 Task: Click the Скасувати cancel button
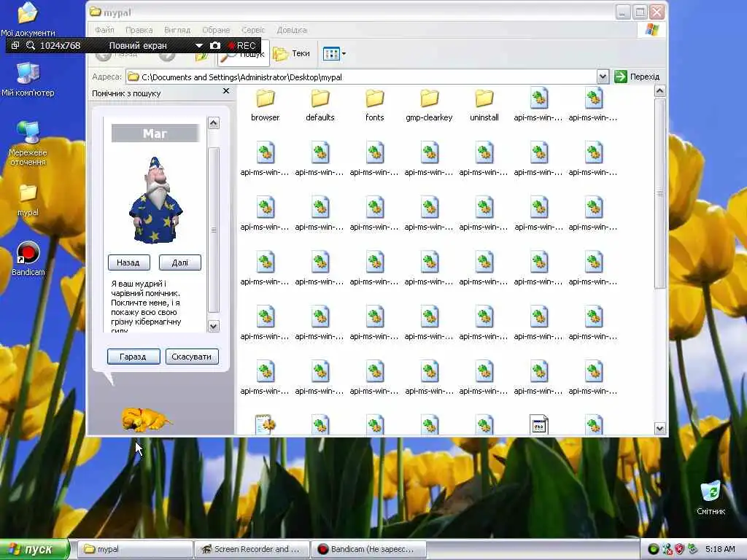192,357
